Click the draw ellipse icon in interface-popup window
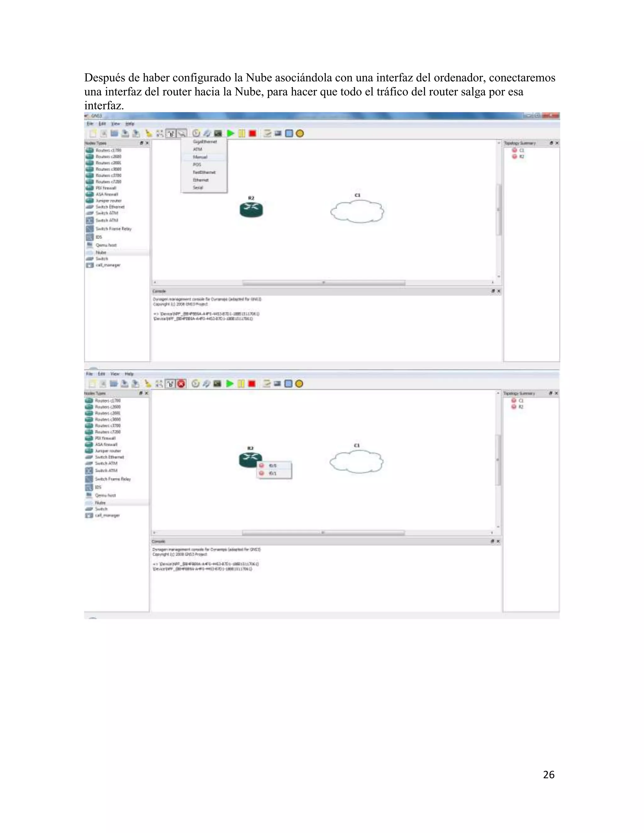This screenshot has height=833, width=644. pyautogui.click(x=299, y=384)
